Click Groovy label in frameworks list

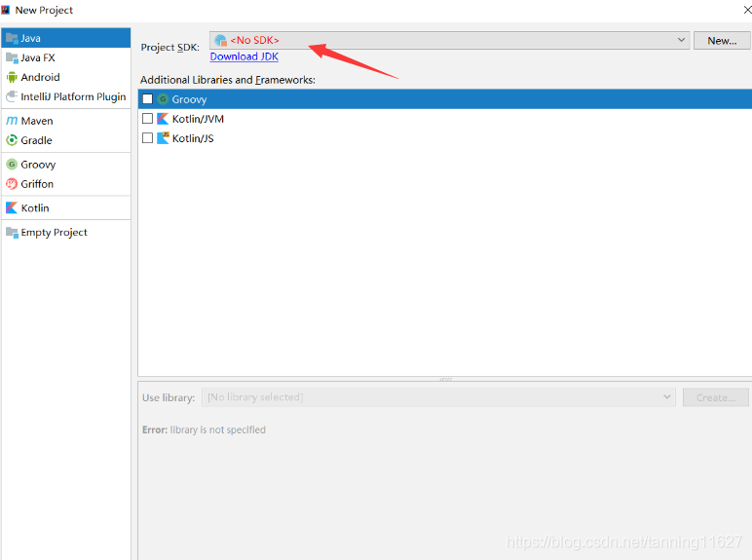pyautogui.click(x=189, y=99)
